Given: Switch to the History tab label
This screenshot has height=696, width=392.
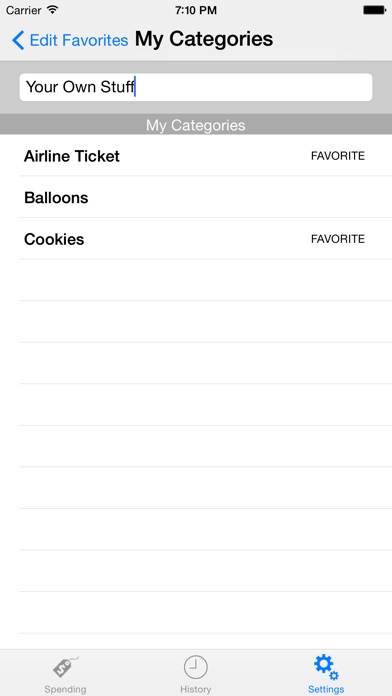Looking at the screenshot, I should 195,689.
